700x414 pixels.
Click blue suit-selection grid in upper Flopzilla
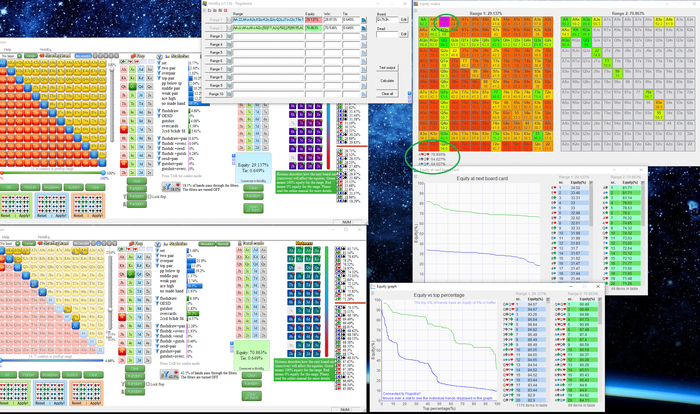click(52, 206)
